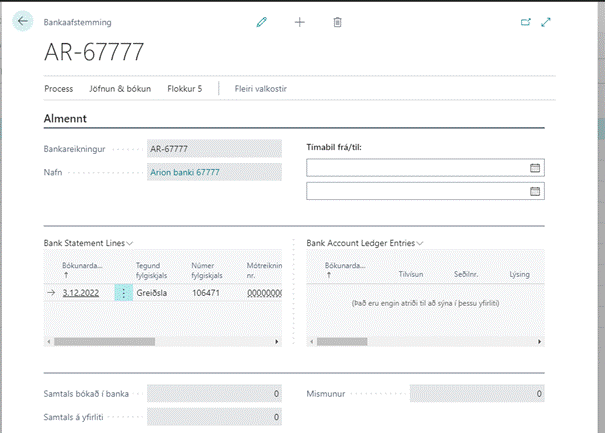Click the Tilvísun column header
This screenshot has height=433, width=605.
(x=411, y=274)
